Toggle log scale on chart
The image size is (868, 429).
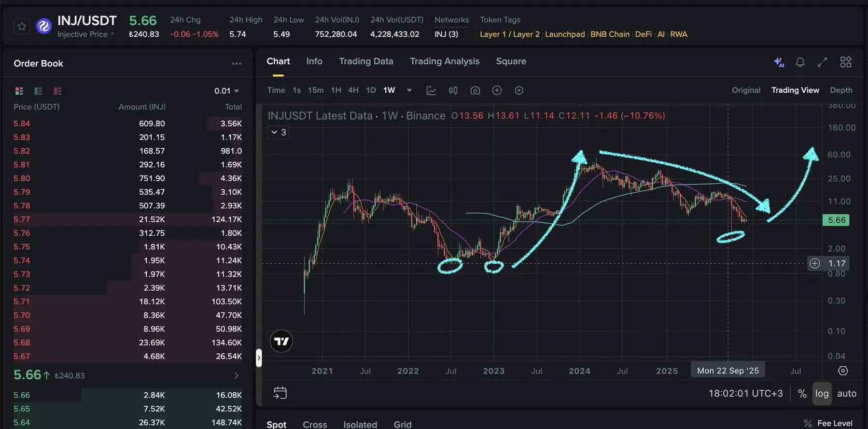point(822,394)
